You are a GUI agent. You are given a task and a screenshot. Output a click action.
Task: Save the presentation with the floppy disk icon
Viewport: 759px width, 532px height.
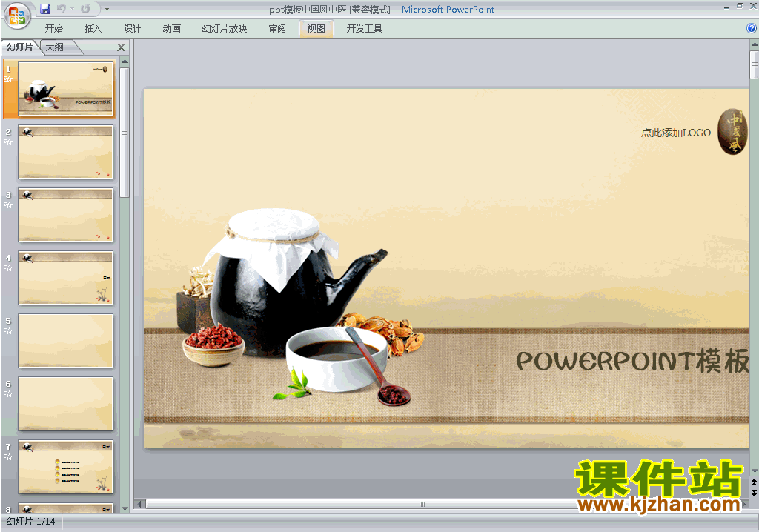[45, 9]
